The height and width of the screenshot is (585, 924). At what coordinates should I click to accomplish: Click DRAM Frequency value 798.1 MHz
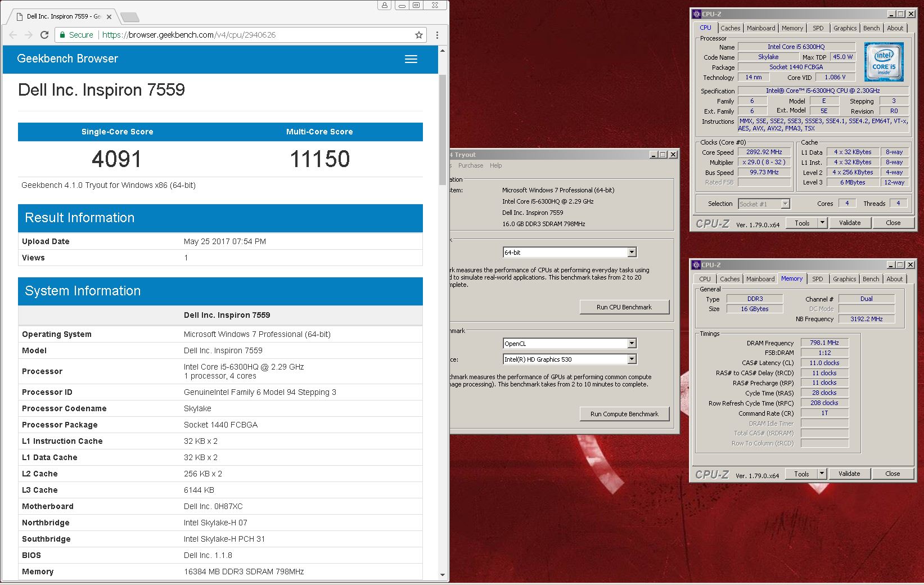point(824,343)
